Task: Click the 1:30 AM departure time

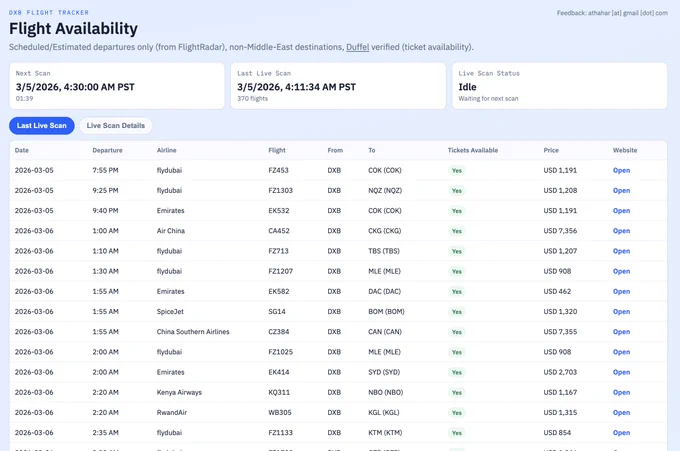Action: pyautogui.click(x=105, y=271)
